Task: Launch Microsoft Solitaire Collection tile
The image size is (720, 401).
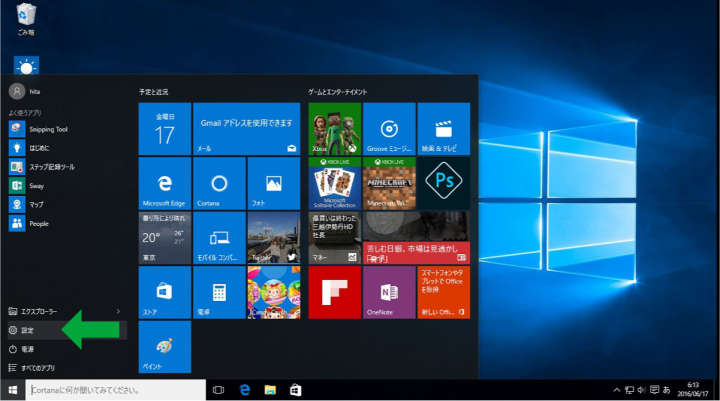Action: coord(335,183)
